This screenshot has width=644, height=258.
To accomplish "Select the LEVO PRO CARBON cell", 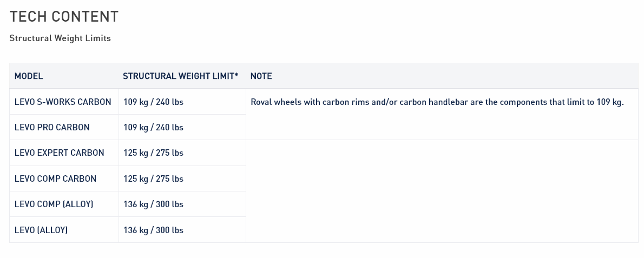I will [52, 128].
